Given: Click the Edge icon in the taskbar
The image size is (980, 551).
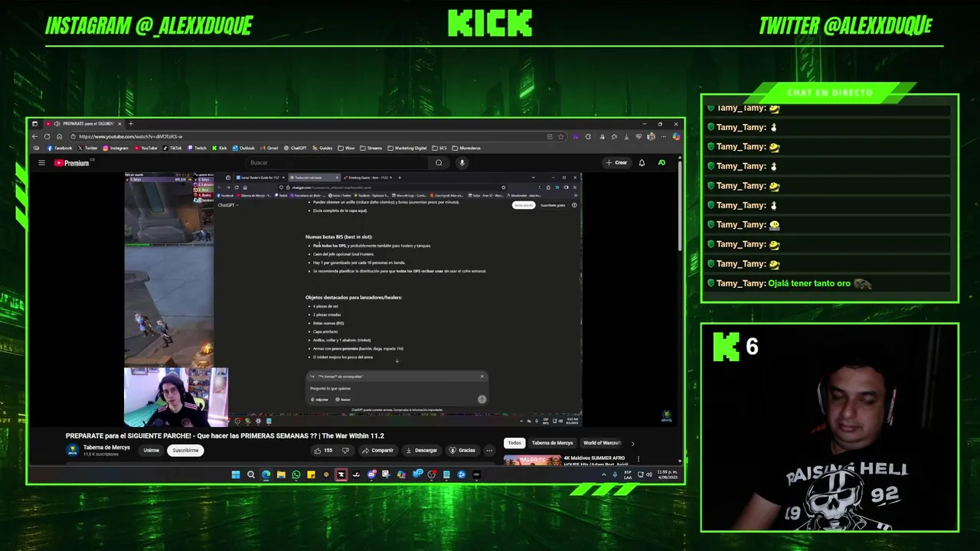Looking at the screenshot, I should click(x=266, y=474).
